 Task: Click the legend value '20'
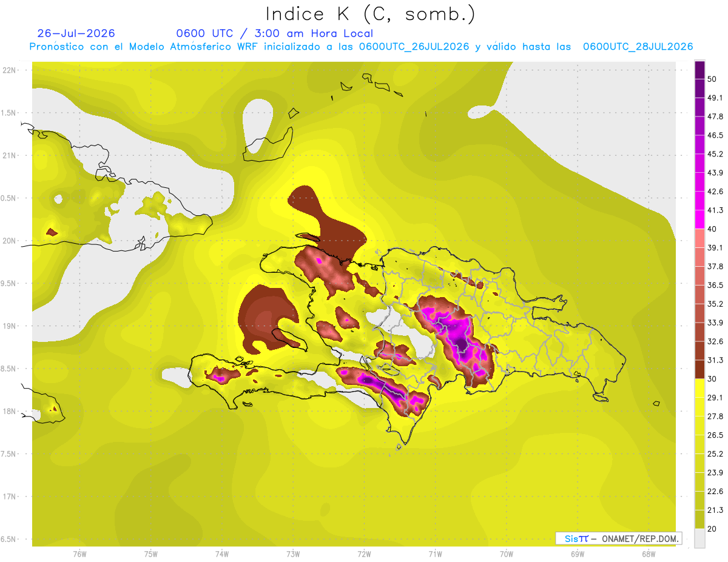713,529
